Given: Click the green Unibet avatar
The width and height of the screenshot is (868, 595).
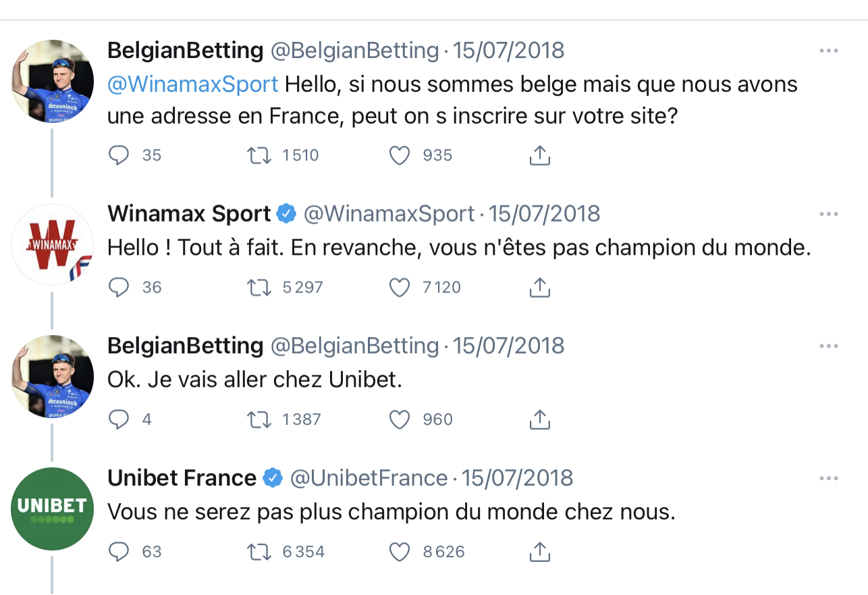Looking at the screenshot, I should (53, 509).
